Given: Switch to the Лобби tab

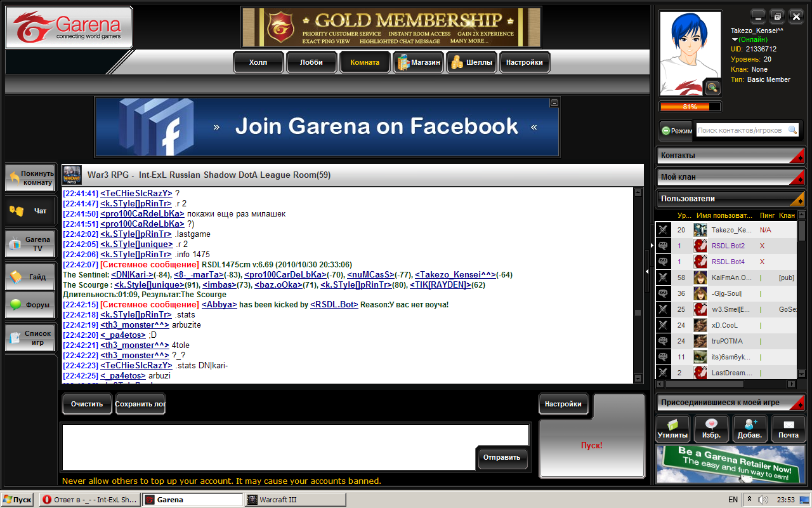Looking at the screenshot, I should point(311,63).
